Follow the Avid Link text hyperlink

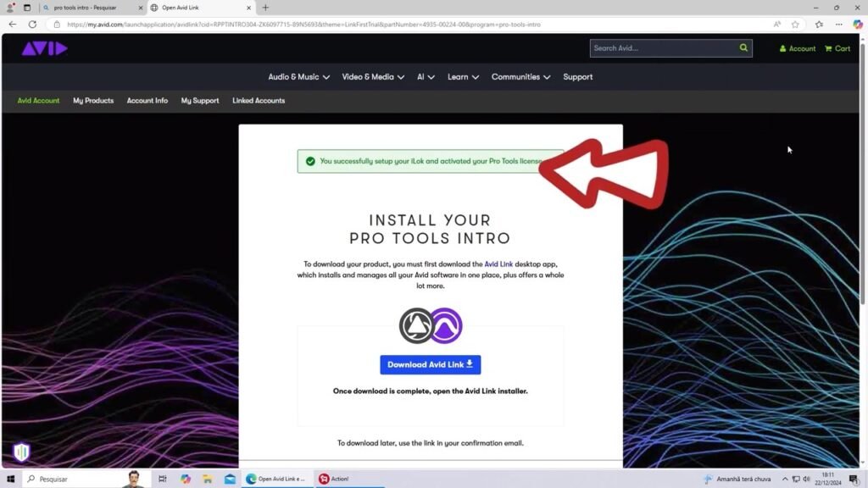pos(498,264)
